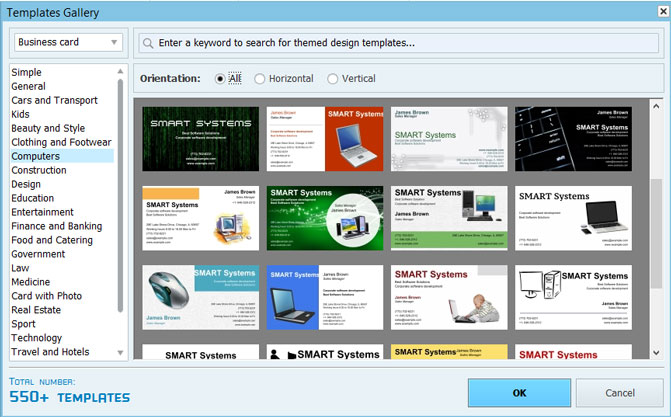
Task: Select sketched monitor and tower template
Action: click(573, 298)
